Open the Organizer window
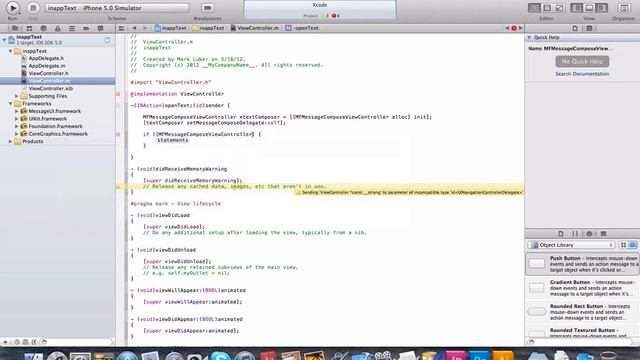 point(624,8)
